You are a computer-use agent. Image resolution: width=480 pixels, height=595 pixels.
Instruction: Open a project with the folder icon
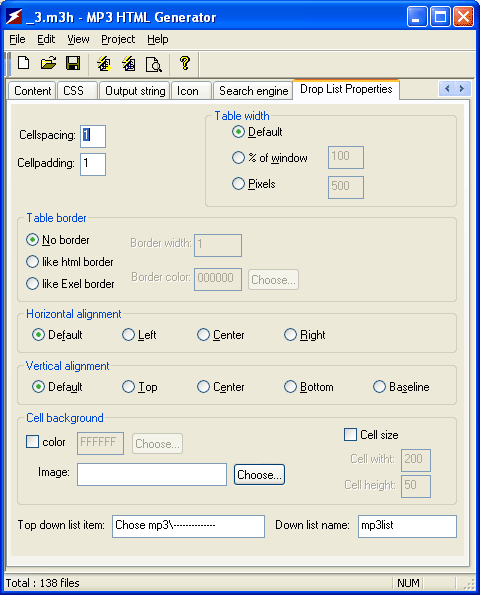pos(48,63)
